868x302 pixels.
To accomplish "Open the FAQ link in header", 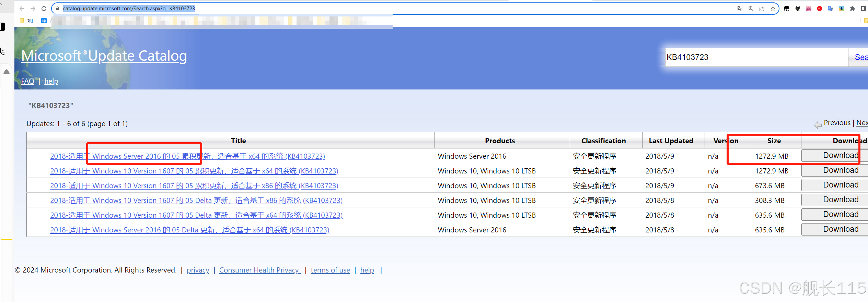I will pyautogui.click(x=27, y=81).
